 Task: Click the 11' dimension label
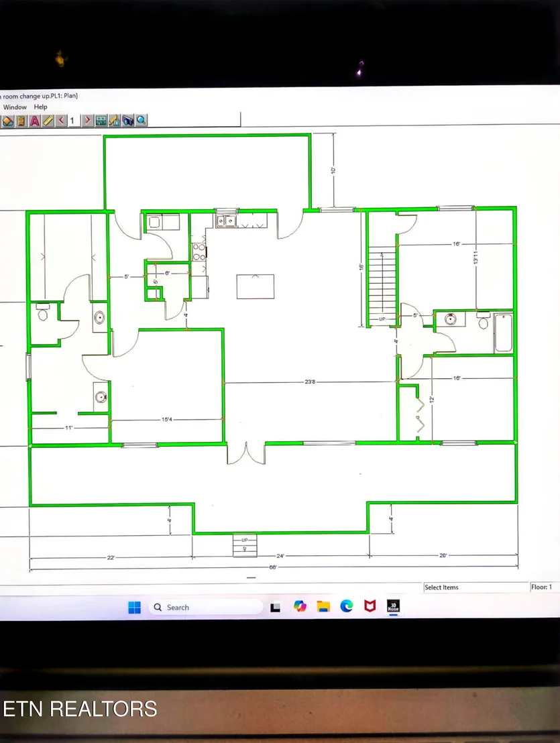pyautogui.click(x=69, y=428)
